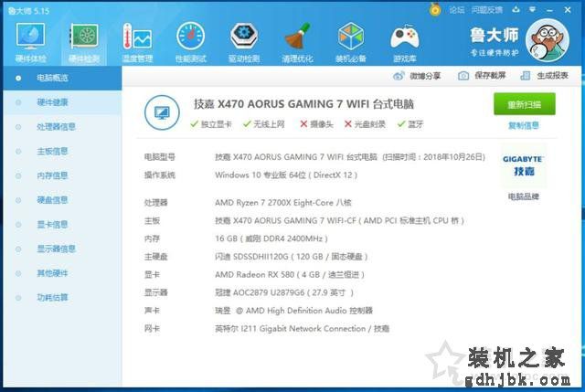Open 显示器信息 sidebar item
Image resolution: width=585 pixels, height=392 pixels.
coord(62,249)
